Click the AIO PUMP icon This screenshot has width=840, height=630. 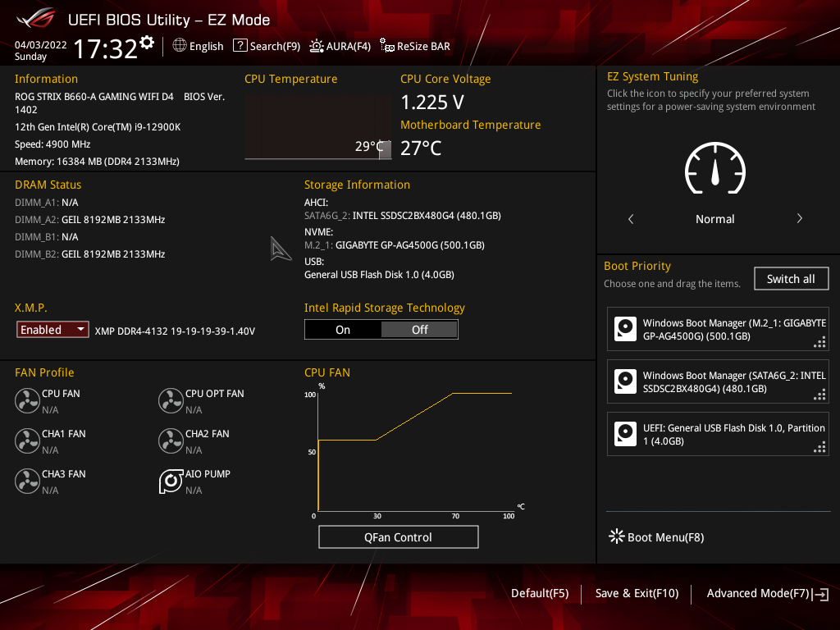[x=171, y=481]
